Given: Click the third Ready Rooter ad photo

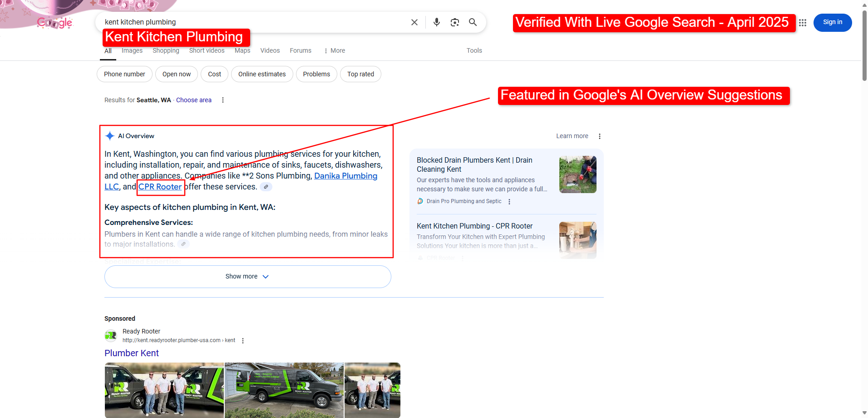Looking at the screenshot, I should tap(372, 390).
